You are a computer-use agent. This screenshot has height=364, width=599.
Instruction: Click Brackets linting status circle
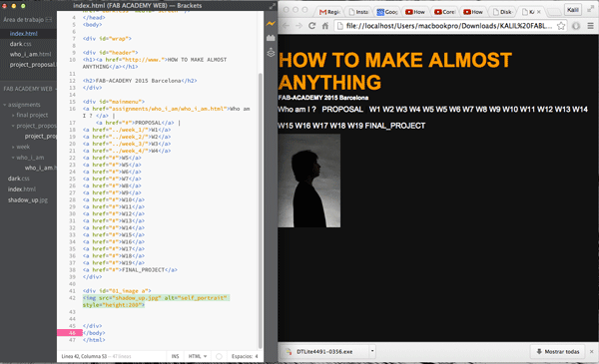(219, 356)
